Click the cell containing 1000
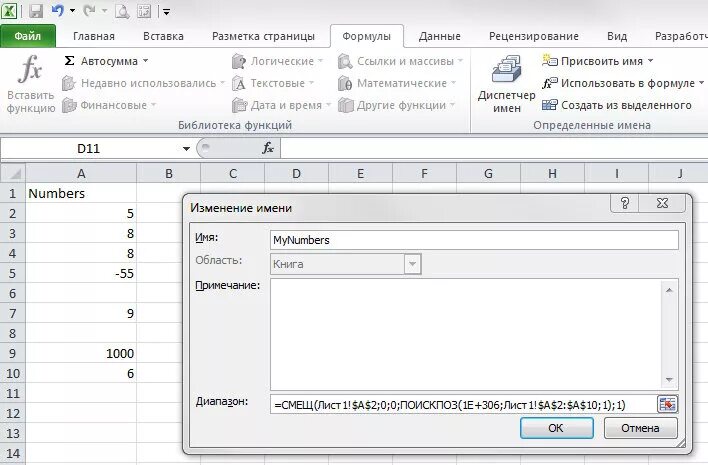Viewport: 708px width, 465px height. click(81, 353)
